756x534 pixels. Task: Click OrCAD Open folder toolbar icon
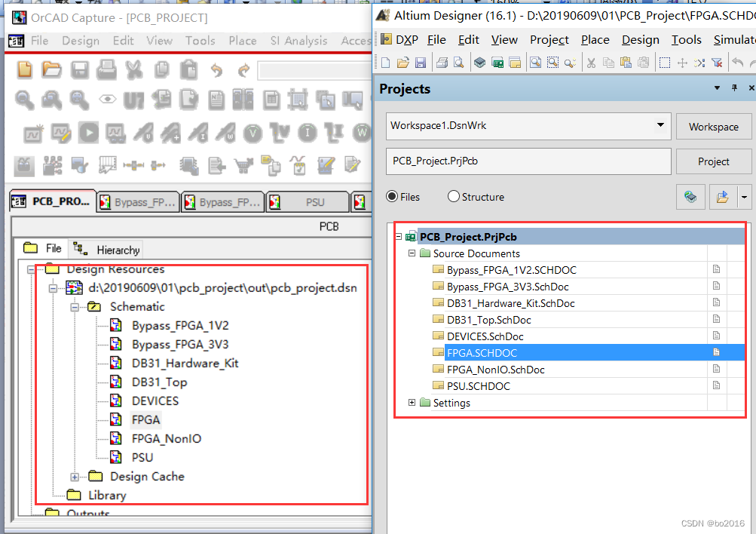pos(51,70)
